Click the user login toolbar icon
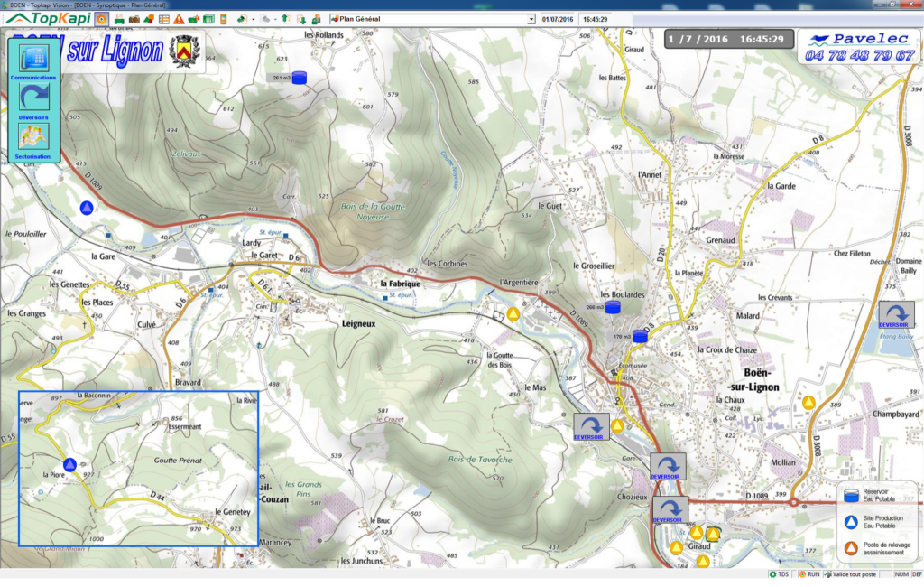The image size is (924, 587). (x=317, y=20)
